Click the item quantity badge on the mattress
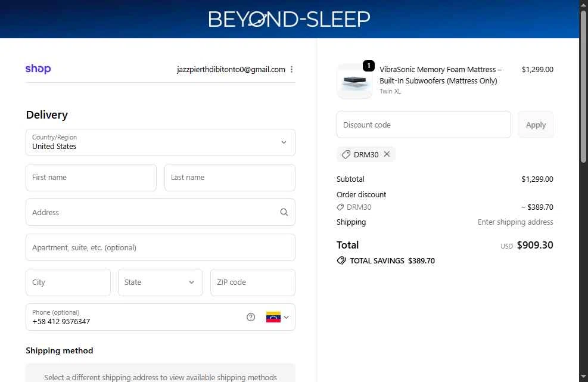Image resolution: width=588 pixels, height=382 pixels. (x=369, y=66)
